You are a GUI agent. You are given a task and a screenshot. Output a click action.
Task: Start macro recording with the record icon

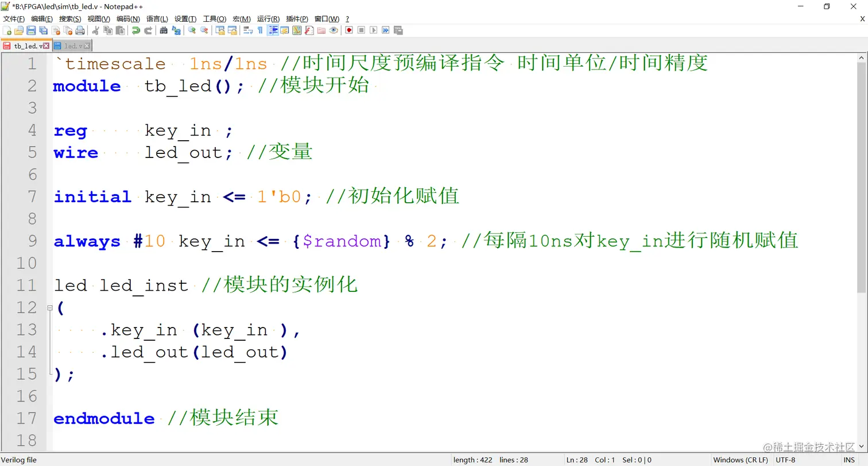(348, 30)
